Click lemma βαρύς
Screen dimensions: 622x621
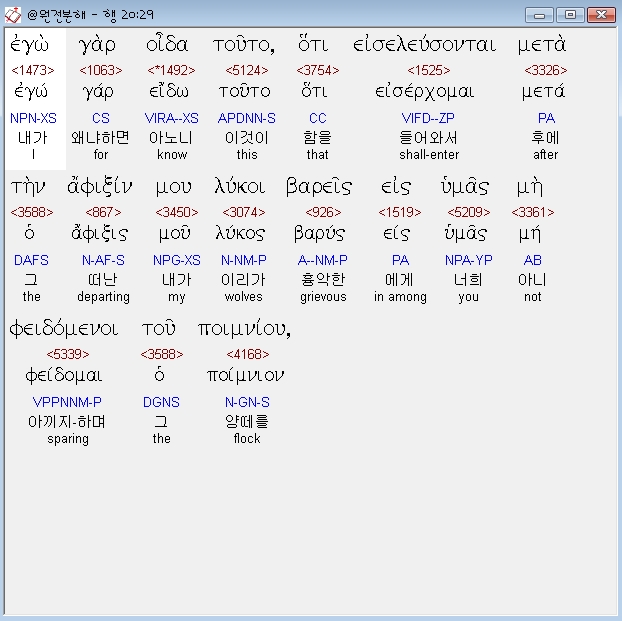(x=319, y=234)
